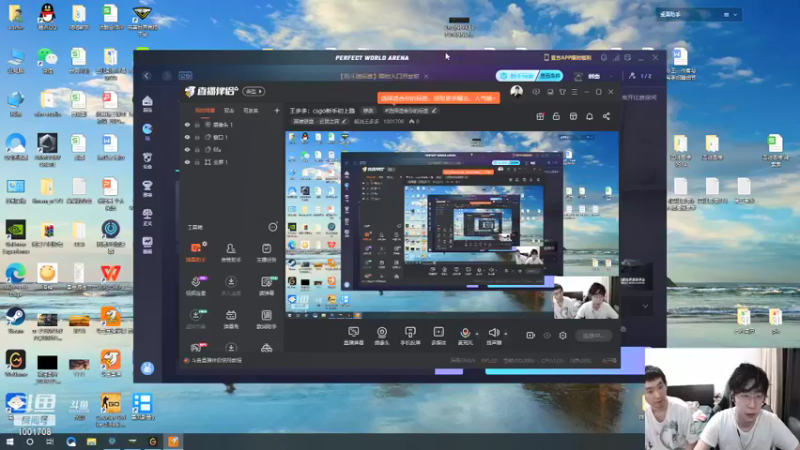
Task: Click the 修改 button beside stream title
Action: (x=368, y=111)
